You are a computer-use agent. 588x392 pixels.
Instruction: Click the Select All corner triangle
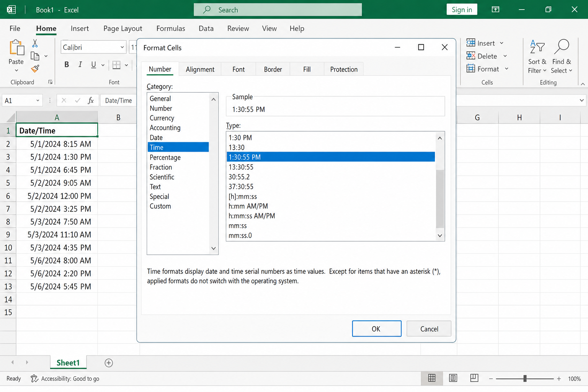[11, 117]
